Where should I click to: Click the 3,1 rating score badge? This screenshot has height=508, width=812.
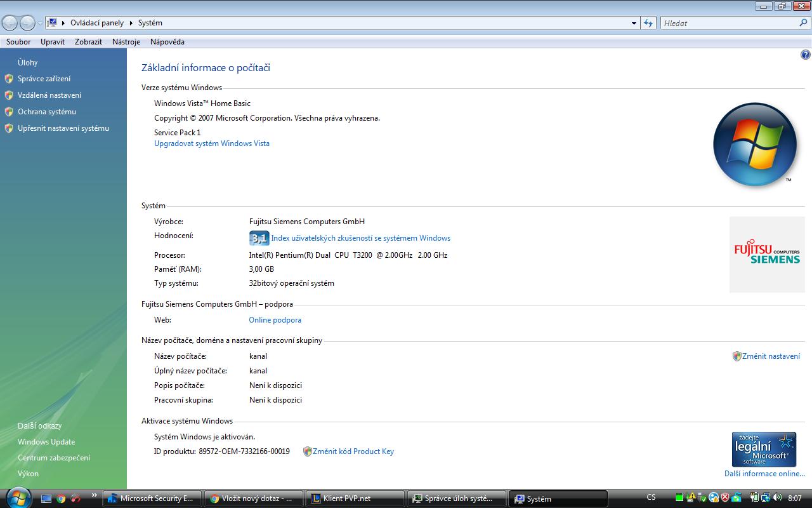259,238
